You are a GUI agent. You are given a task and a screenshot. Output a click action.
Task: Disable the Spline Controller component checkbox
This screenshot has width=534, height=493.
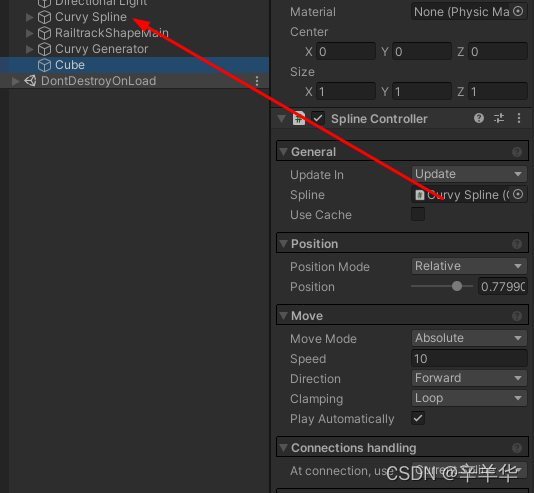(x=318, y=118)
